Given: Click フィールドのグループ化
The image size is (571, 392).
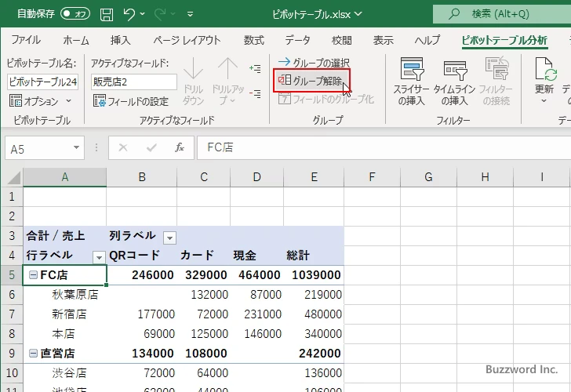Looking at the screenshot, I should (326, 99).
